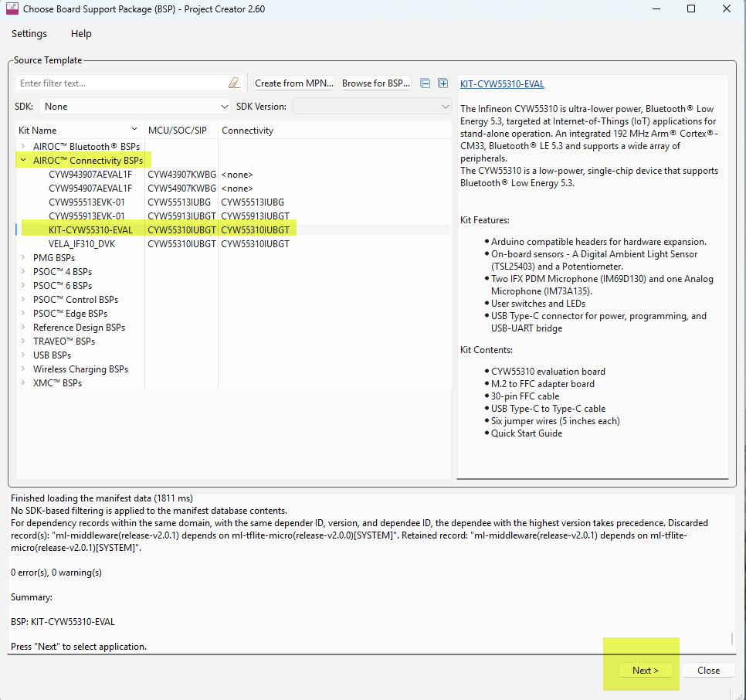
Task: Expand the USB BSPs group
Action: click(23, 355)
